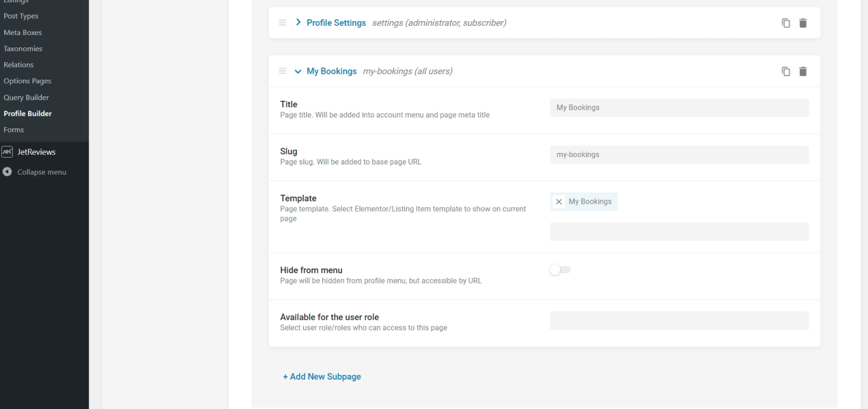The image size is (868, 409).
Task: Focus the Slug input field
Action: [x=679, y=155]
